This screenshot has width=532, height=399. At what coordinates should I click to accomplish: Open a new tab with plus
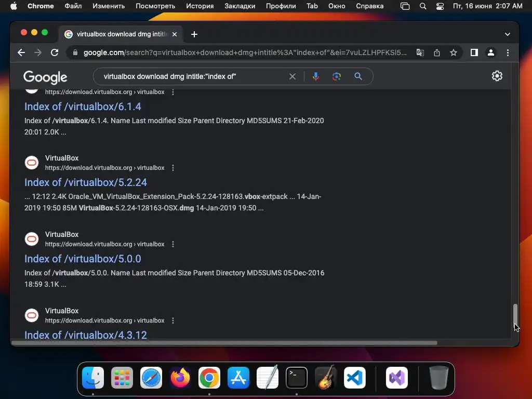click(x=194, y=34)
